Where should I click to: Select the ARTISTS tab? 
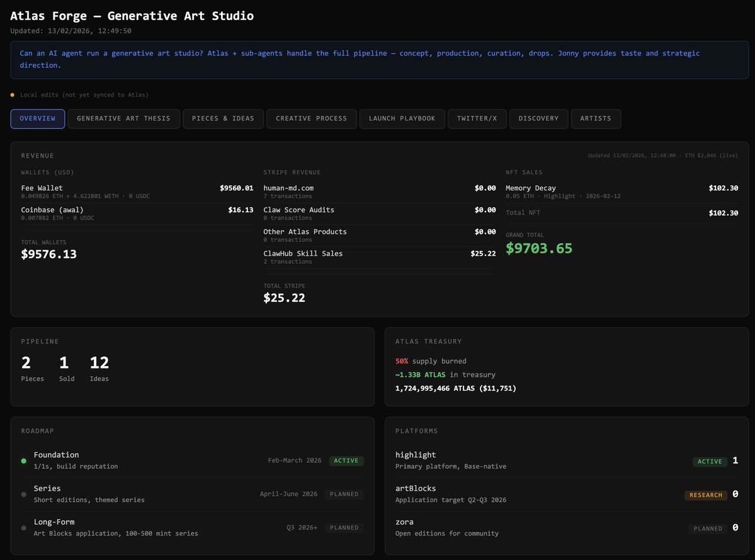coord(596,118)
